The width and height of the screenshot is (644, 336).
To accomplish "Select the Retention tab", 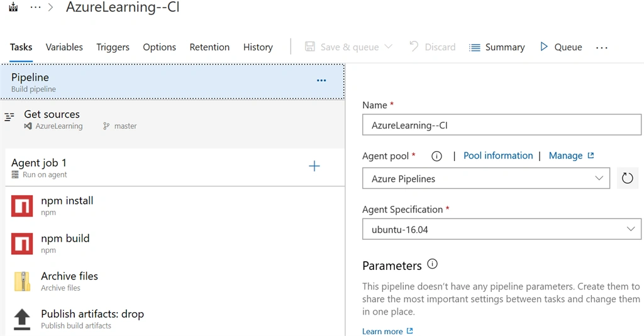I will pos(209,47).
